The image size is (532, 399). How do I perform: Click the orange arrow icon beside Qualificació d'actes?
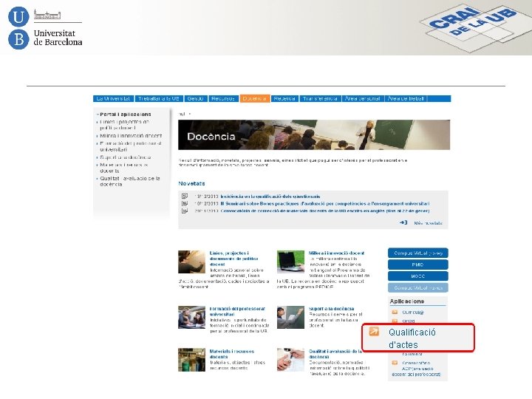click(374, 332)
